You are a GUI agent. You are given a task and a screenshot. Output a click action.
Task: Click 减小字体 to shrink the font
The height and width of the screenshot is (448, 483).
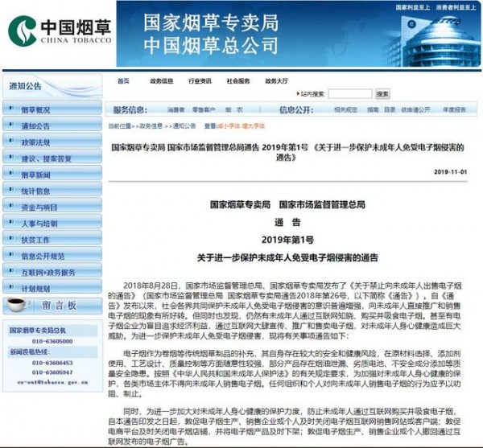point(229,126)
